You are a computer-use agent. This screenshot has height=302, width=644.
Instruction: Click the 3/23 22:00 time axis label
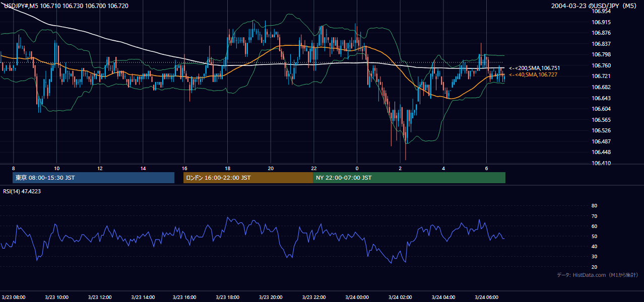click(313, 297)
